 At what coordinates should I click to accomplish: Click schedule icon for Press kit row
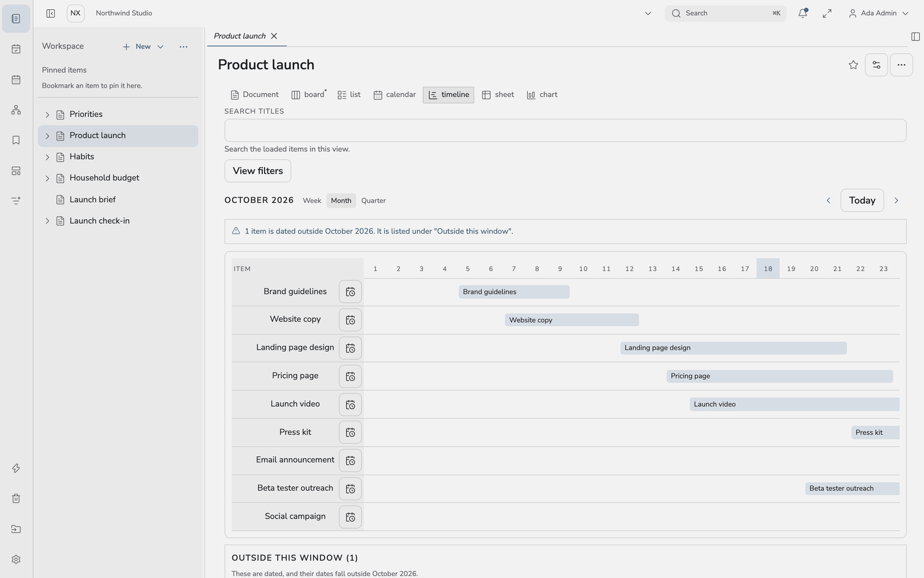pyautogui.click(x=350, y=433)
